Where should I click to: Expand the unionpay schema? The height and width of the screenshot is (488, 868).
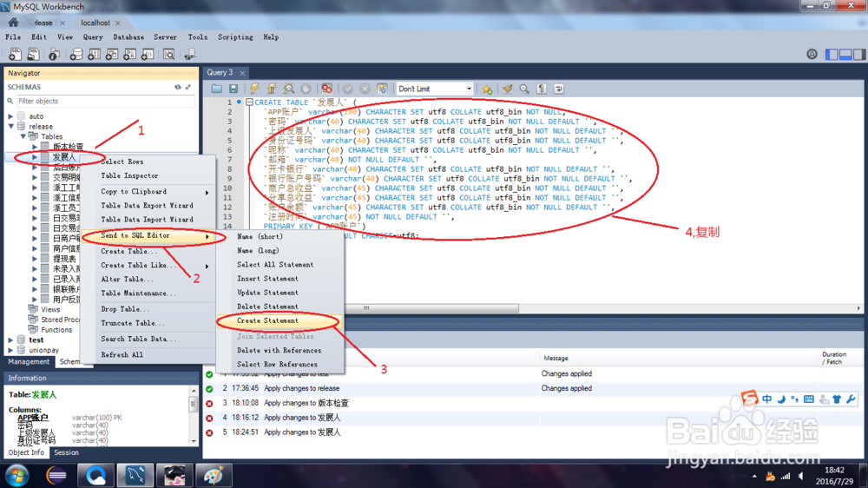(10, 350)
